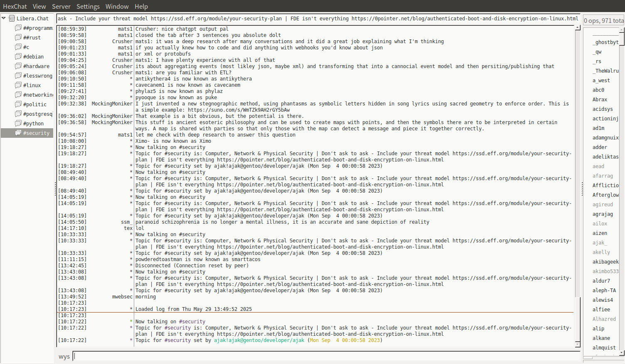
Task: Collapse the Libera.Chat server tree
Action: tap(4, 18)
